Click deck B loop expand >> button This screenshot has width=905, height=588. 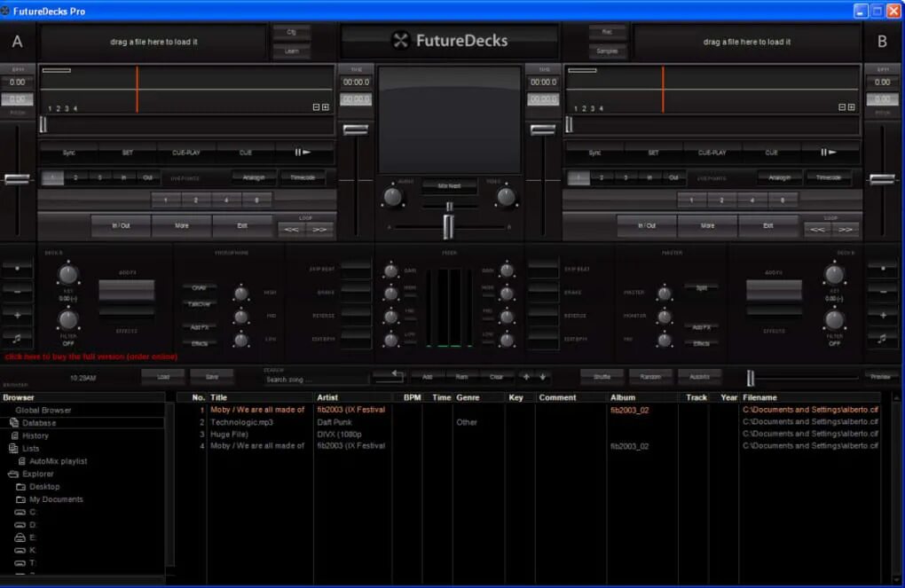(x=846, y=230)
